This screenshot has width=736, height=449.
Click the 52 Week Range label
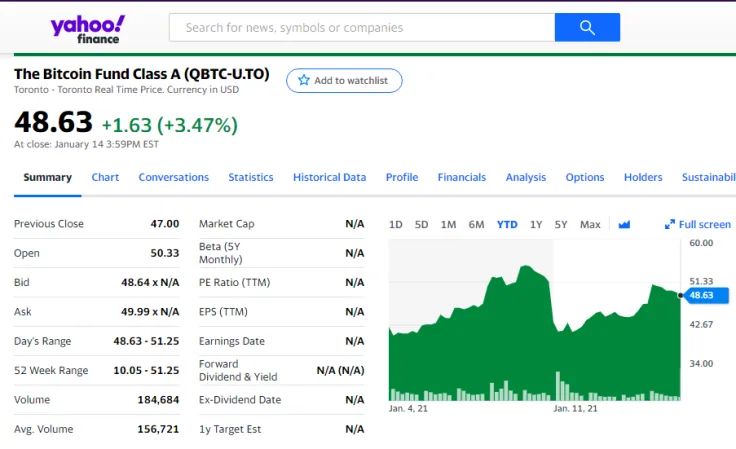(51, 370)
